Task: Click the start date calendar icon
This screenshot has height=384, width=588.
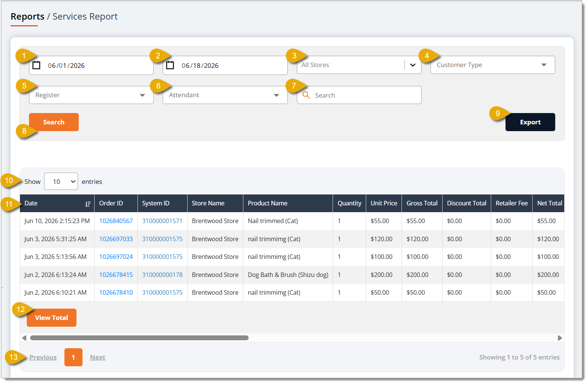Action: pos(36,65)
